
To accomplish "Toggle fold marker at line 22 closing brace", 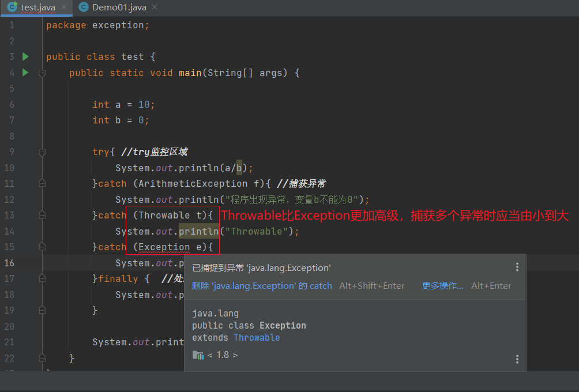I will 42,357.
